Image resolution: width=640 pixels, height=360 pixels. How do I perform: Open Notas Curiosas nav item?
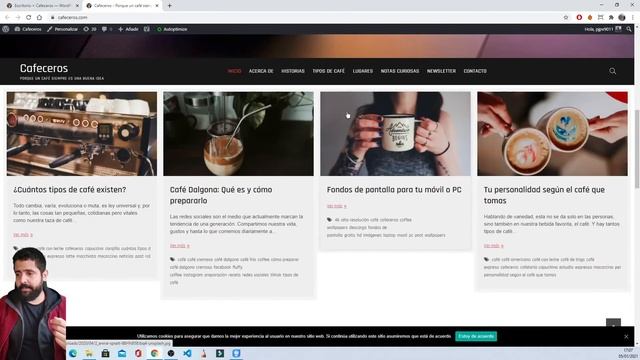tap(400, 71)
